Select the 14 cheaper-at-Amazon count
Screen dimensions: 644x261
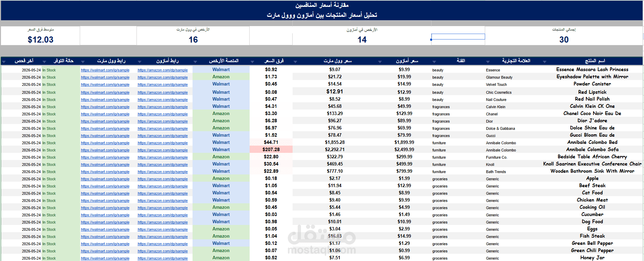click(362, 40)
